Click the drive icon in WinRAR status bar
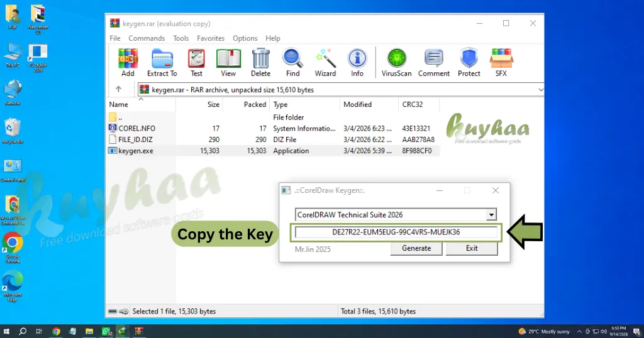The width and height of the screenshot is (644, 338). coord(113,312)
